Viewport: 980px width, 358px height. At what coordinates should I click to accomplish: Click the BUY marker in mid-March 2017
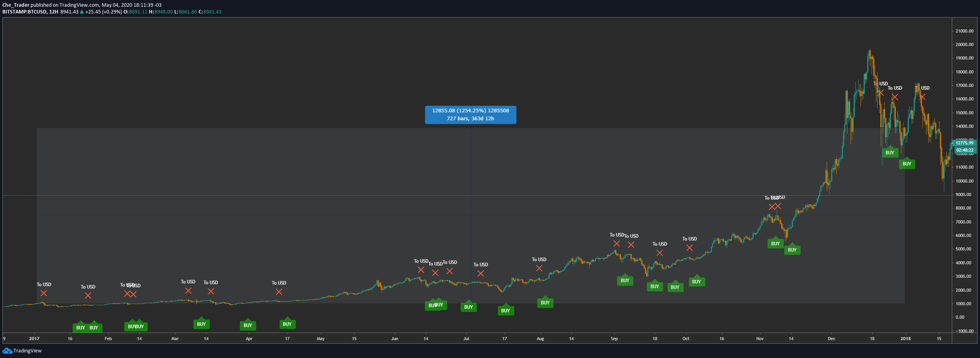(x=201, y=323)
